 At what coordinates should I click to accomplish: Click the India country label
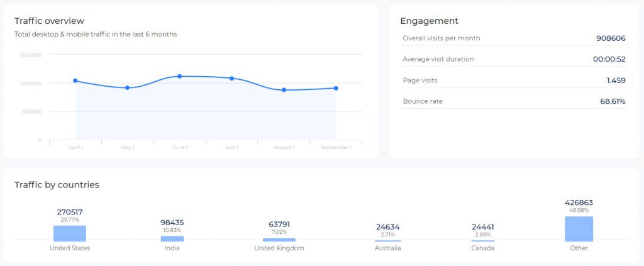[x=172, y=248]
